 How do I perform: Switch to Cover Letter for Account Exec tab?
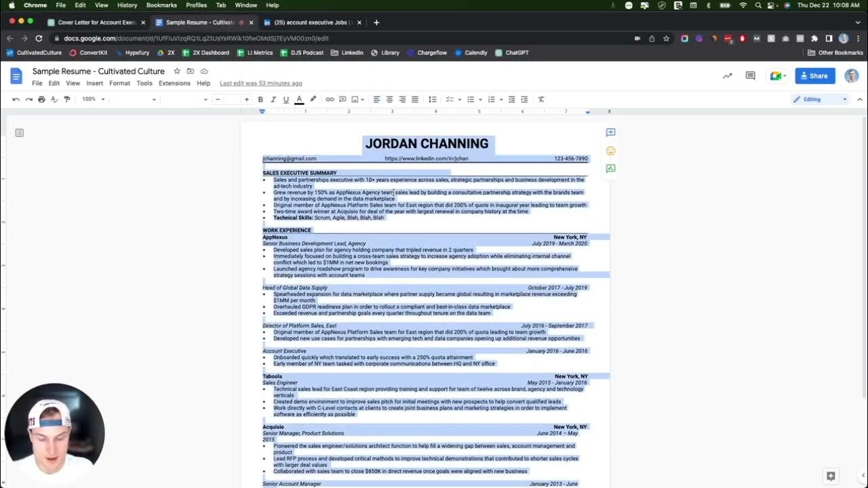tap(96, 22)
